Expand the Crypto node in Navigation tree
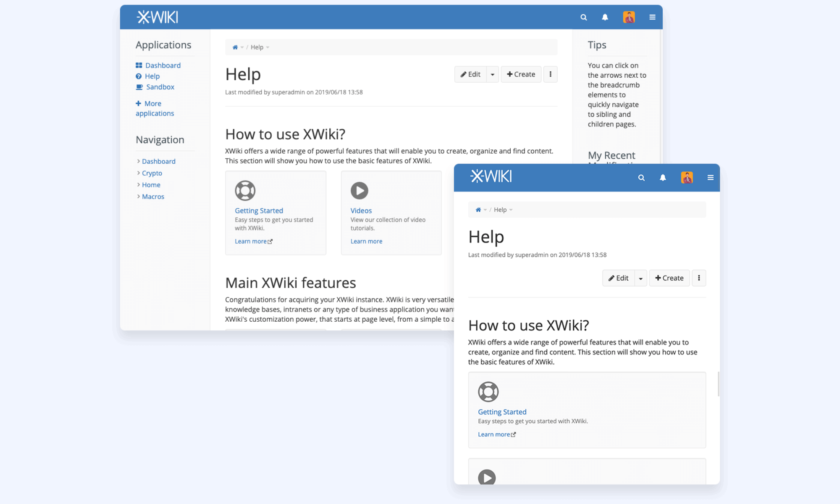Screen dimensions: 840x504 138,173
